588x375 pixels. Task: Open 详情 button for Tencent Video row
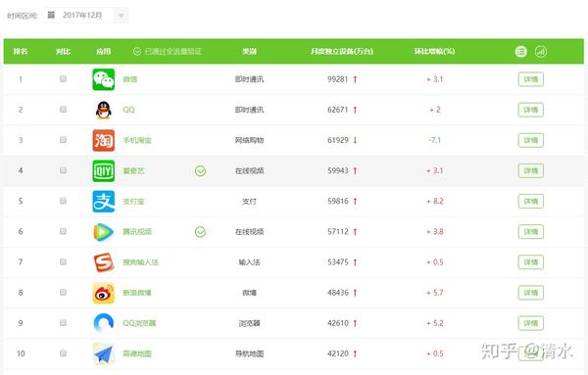[530, 232]
